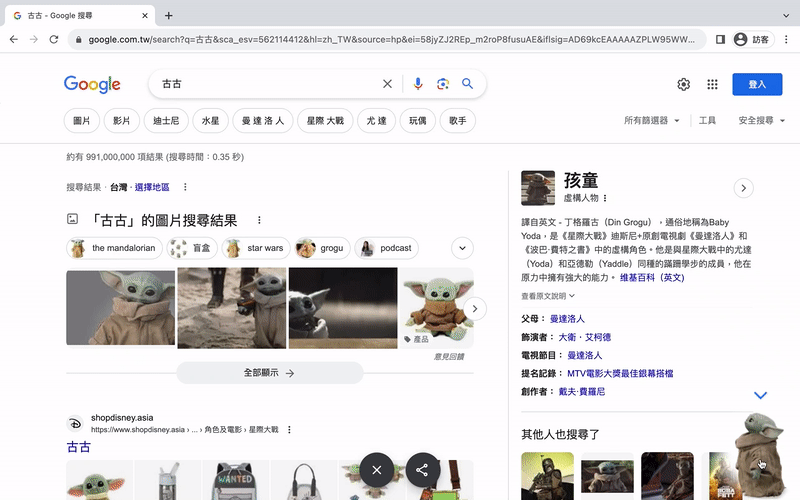Open the 安全搜尋 dropdown

761,120
